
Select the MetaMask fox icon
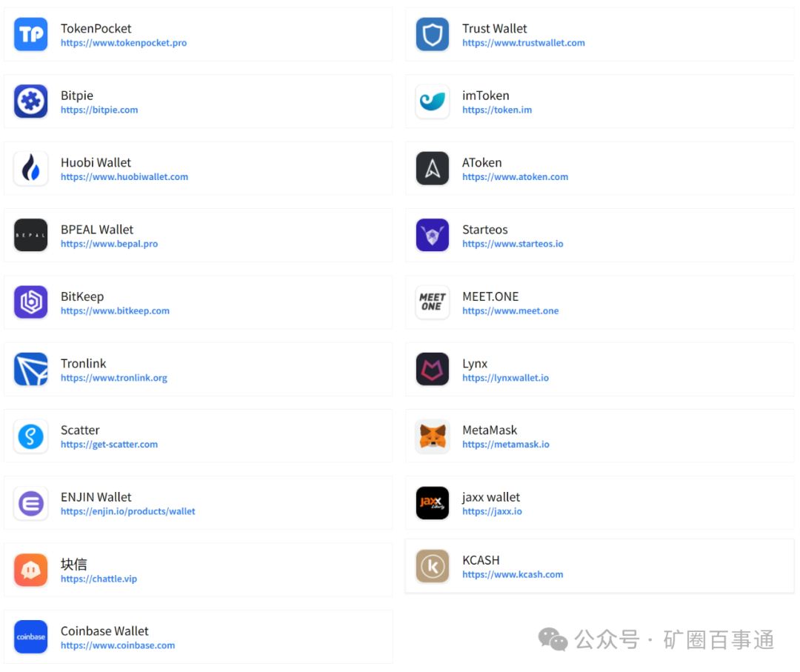coord(432,436)
